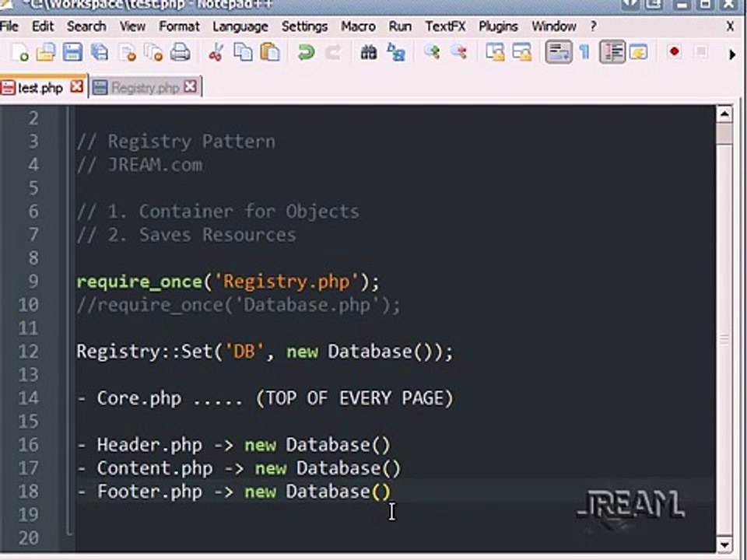
Task: Click line number 12 in the margin
Action: tap(29, 352)
